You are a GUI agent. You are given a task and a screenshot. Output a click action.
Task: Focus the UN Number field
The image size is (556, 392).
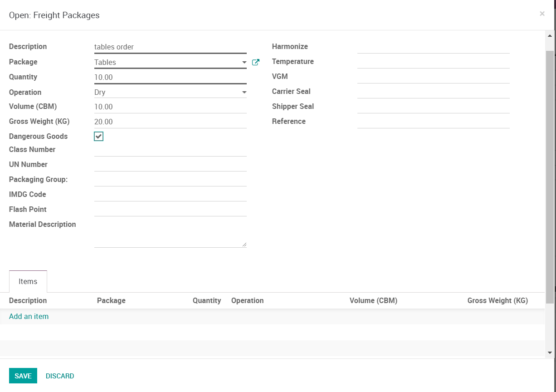coord(170,164)
